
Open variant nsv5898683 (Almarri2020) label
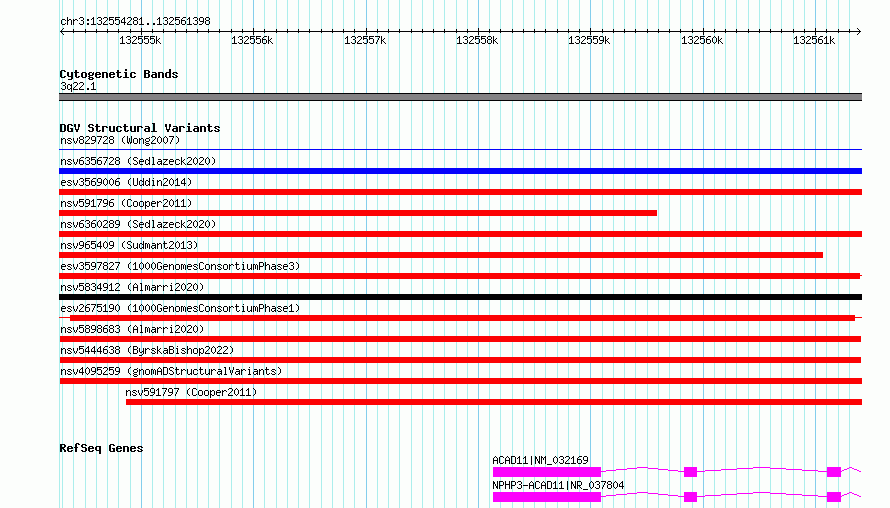[x=132, y=329]
